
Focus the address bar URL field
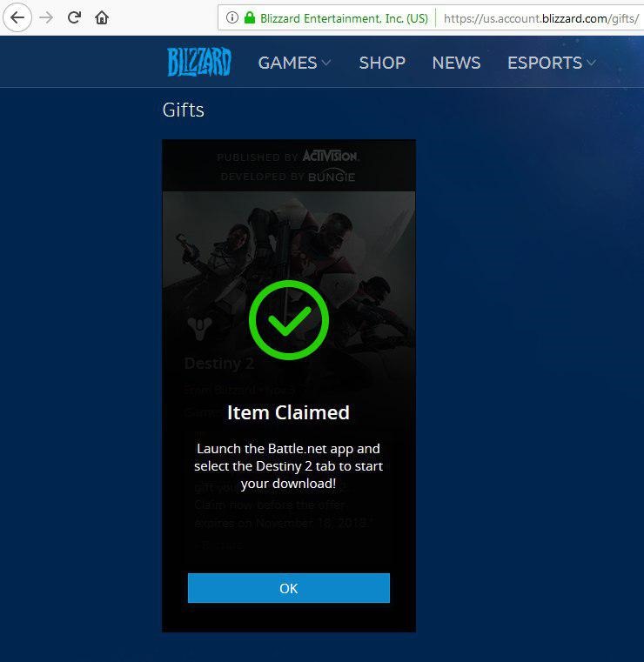click(540, 17)
